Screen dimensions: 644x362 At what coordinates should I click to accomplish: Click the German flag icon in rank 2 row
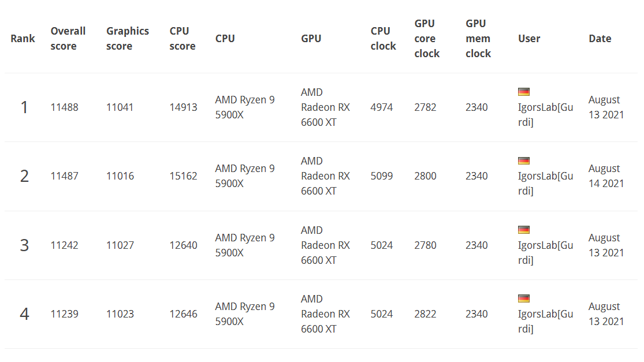tap(524, 161)
